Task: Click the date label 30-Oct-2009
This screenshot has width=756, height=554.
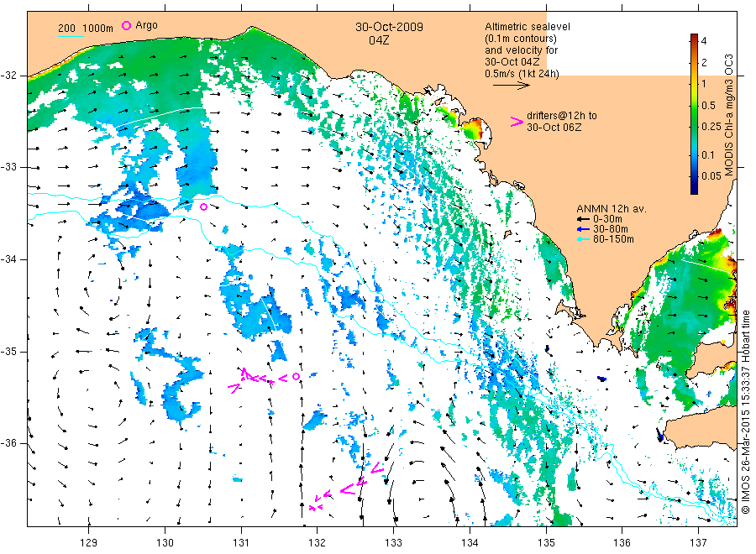Action: (x=389, y=27)
